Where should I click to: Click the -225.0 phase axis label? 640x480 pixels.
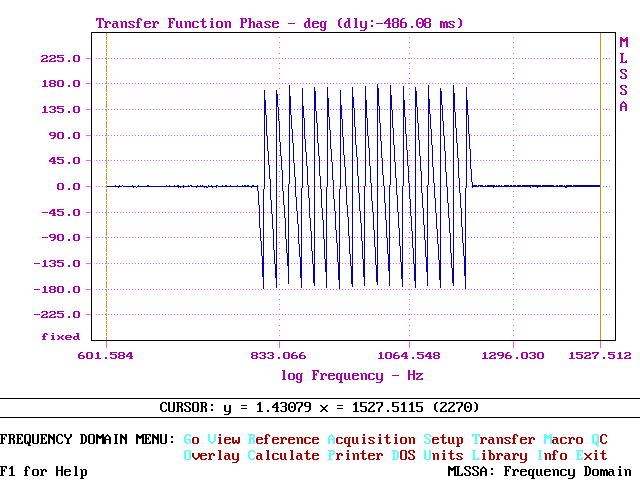pos(57,315)
